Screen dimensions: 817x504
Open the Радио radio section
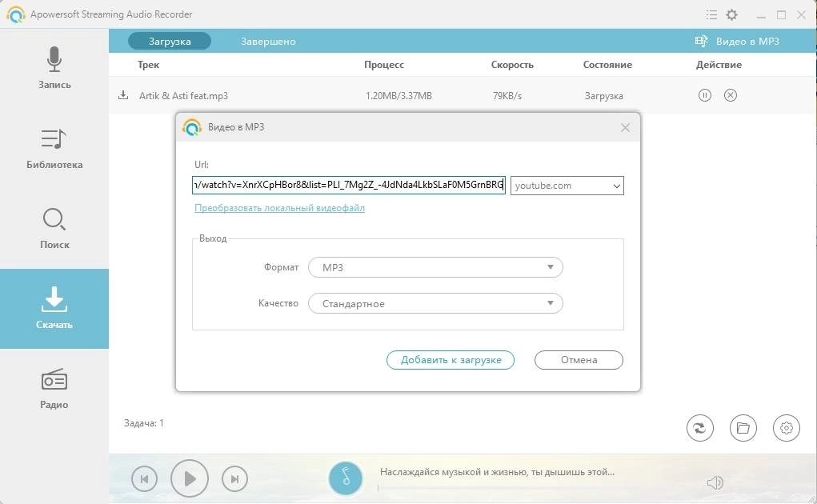tap(54, 389)
